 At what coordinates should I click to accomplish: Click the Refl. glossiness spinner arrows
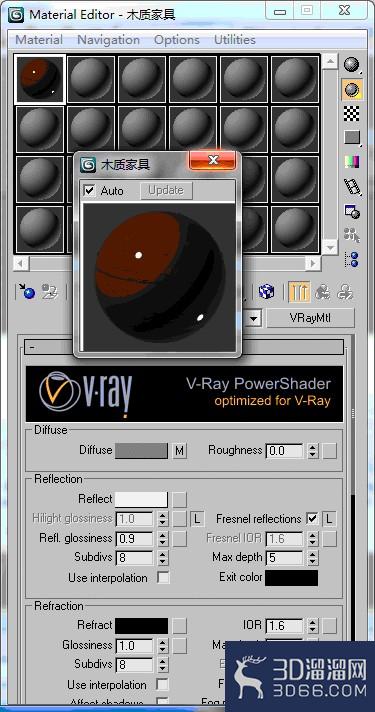(x=163, y=539)
